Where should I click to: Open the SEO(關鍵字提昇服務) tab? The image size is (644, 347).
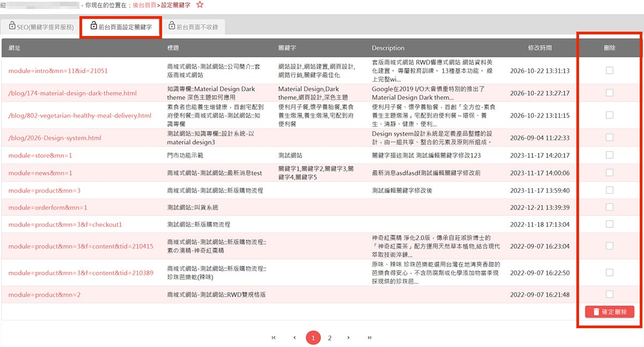pyautogui.click(x=41, y=26)
